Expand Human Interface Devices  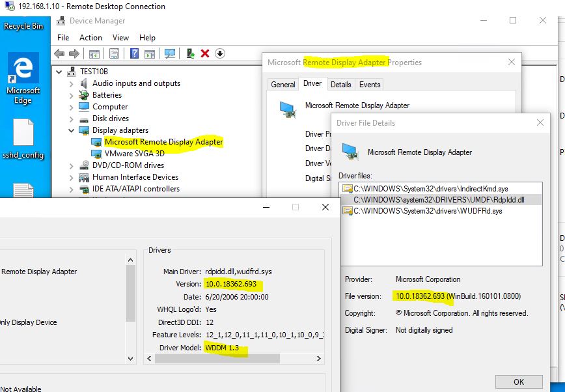click(x=72, y=177)
